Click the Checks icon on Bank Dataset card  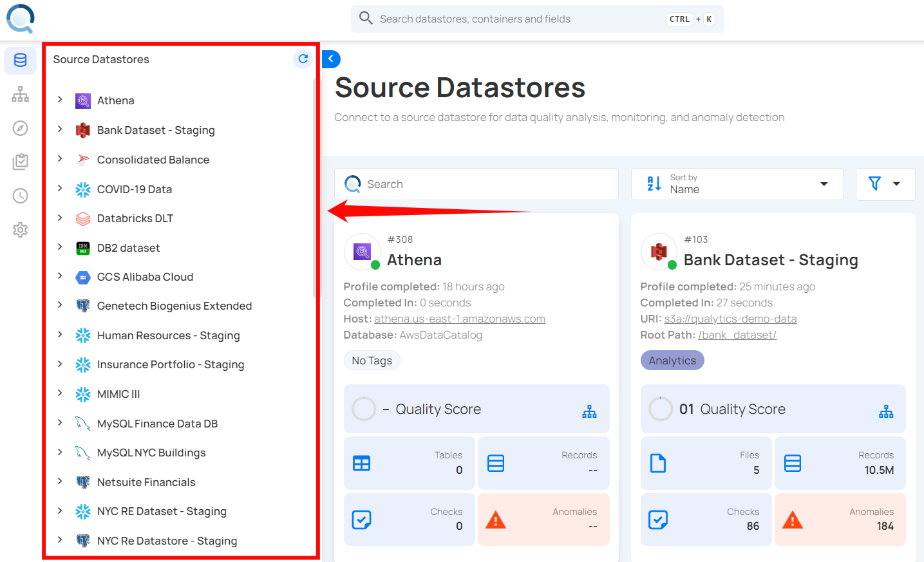point(658,520)
